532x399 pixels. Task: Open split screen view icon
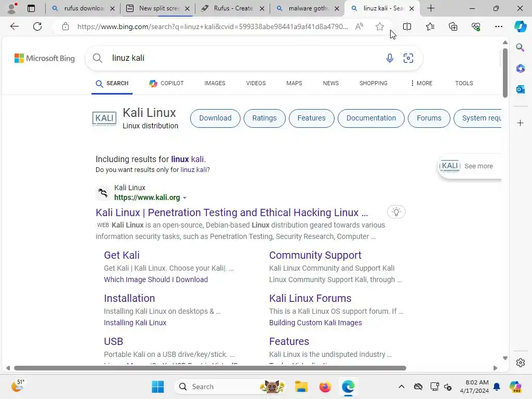click(x=407, y=26)
